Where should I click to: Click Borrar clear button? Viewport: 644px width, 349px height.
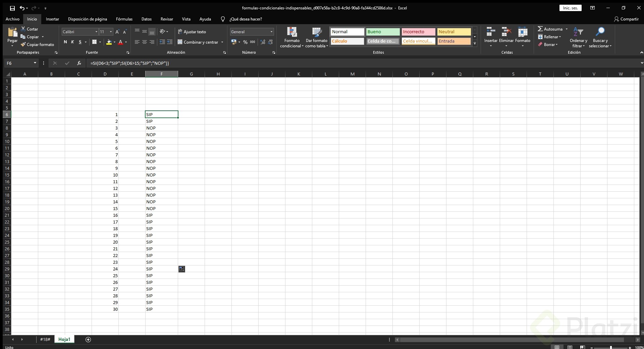(x=548, y=44)
